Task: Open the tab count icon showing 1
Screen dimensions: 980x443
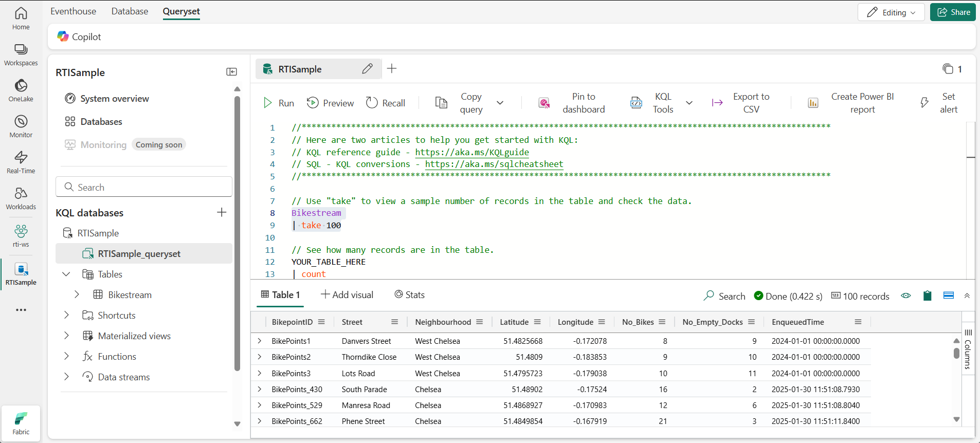Action: tap(952, 69)
